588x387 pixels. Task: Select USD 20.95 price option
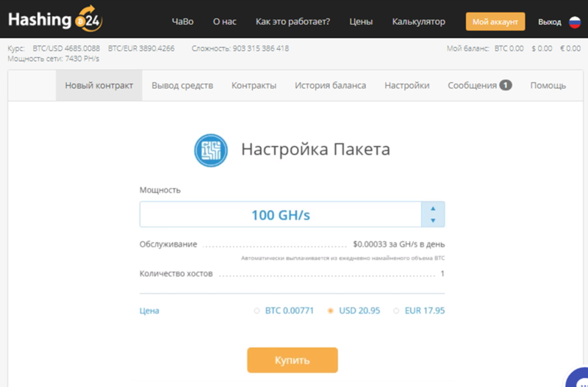click(x=331, y=311)
